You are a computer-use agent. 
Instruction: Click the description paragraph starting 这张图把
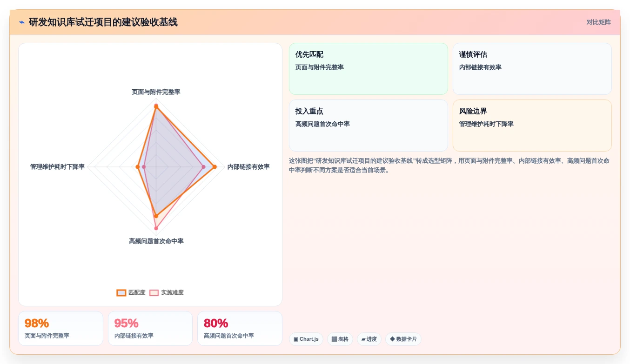pos(449,165)
